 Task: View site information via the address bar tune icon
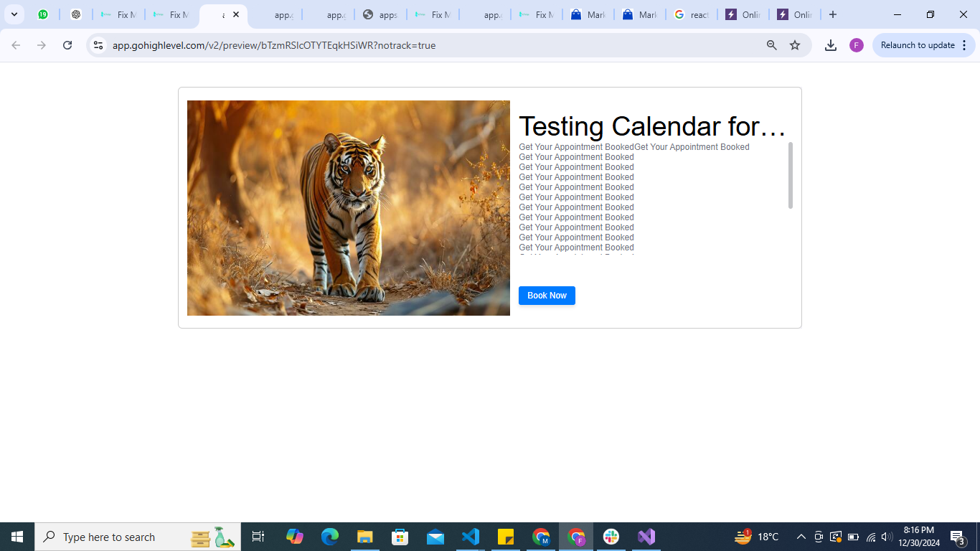98,44
